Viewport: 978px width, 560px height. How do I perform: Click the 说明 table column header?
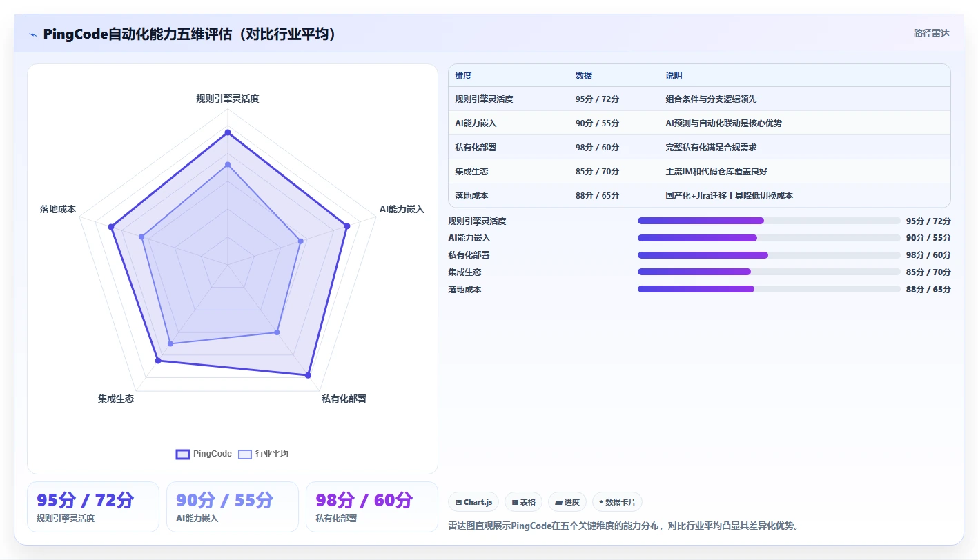(x=804, y=76)
